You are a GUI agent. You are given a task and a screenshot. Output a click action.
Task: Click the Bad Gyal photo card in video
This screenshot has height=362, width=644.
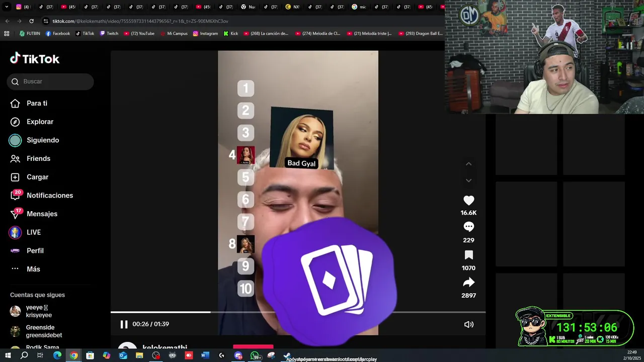point(301,138)
